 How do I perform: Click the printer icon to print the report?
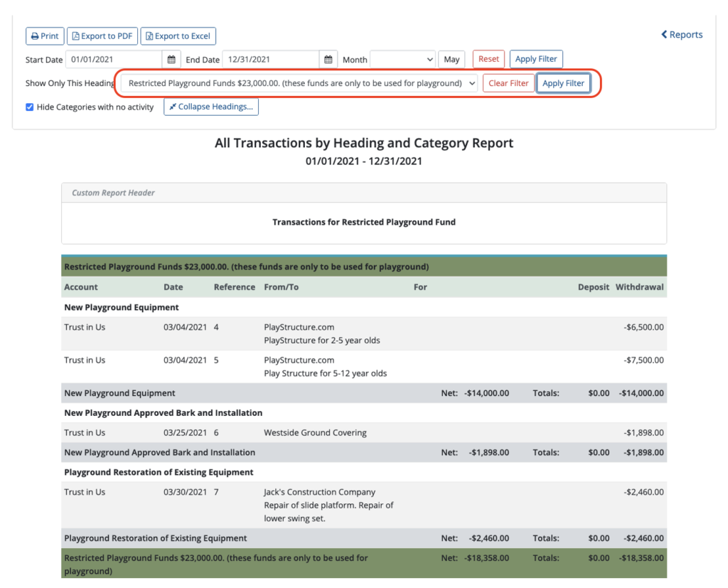click(x=34, y=36)
